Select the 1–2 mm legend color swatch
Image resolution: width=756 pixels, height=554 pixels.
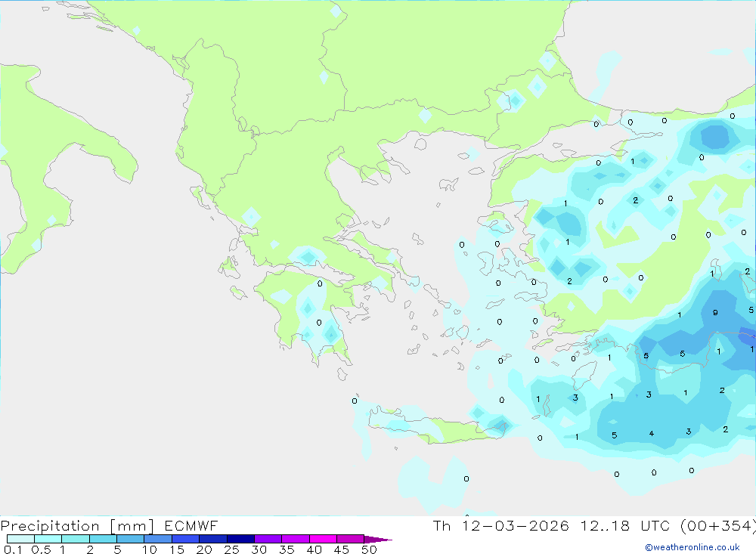click(x=75, y=539)
